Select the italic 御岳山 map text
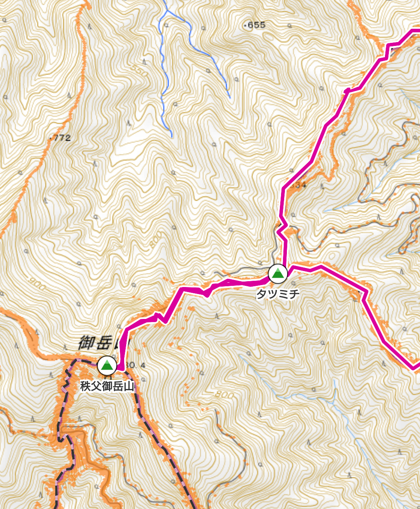 103,343
